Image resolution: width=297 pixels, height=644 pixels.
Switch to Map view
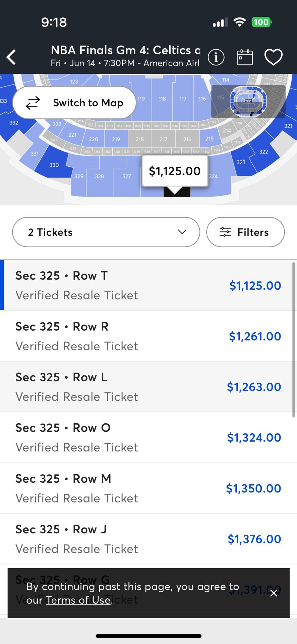tap(87, 103)
